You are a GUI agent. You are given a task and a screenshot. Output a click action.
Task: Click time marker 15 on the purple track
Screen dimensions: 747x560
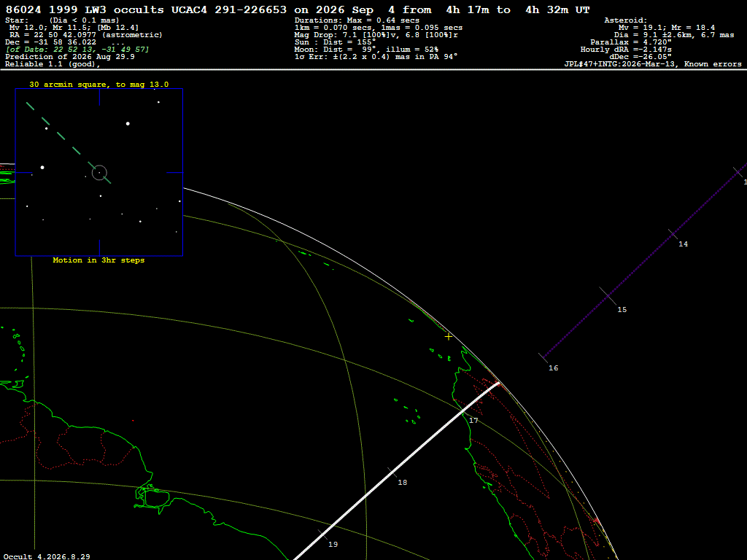click(x=622, y=309)
